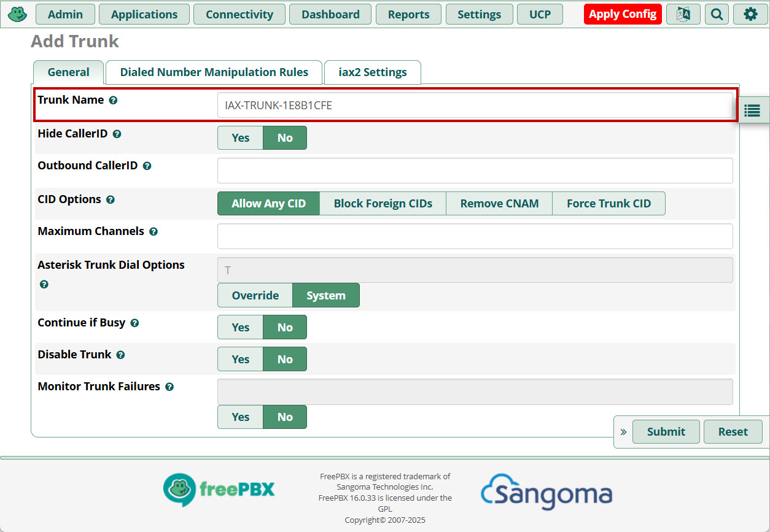Select Override for Asterisk Trunk Dial Options
The image size is (770, 532).
pyautogui.click(x=255, y=296)
